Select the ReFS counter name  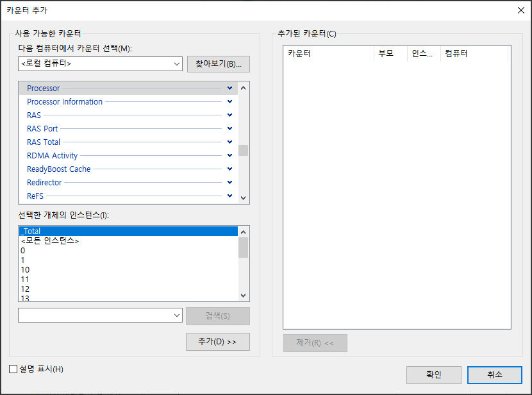(35, 196)
